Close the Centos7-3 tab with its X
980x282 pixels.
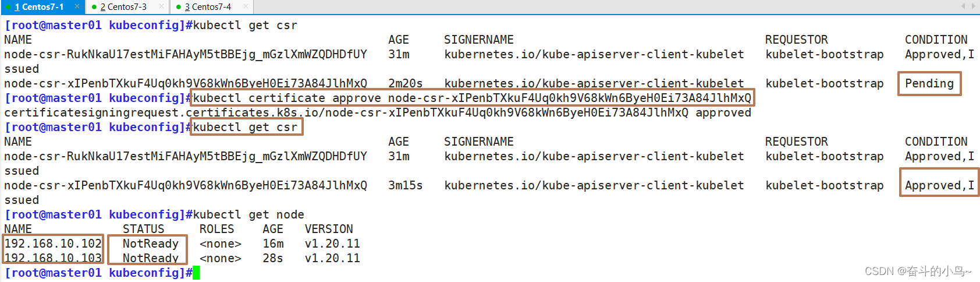161,6
